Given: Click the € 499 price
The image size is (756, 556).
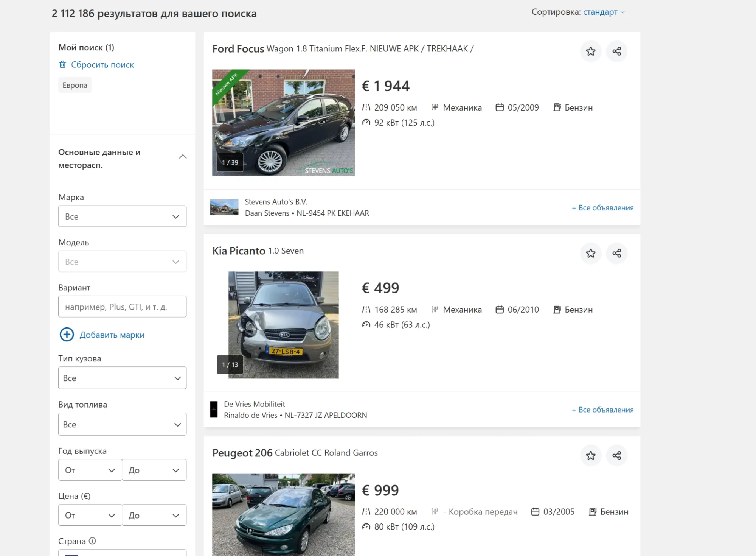Looking at the screenshot, I should tap(380, 288).
